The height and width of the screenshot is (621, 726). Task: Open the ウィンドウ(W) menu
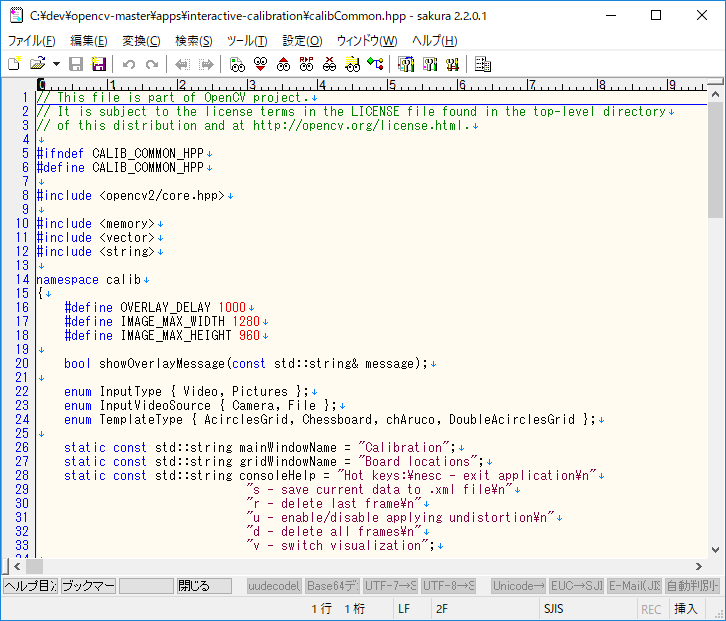(x=366, y=41)
